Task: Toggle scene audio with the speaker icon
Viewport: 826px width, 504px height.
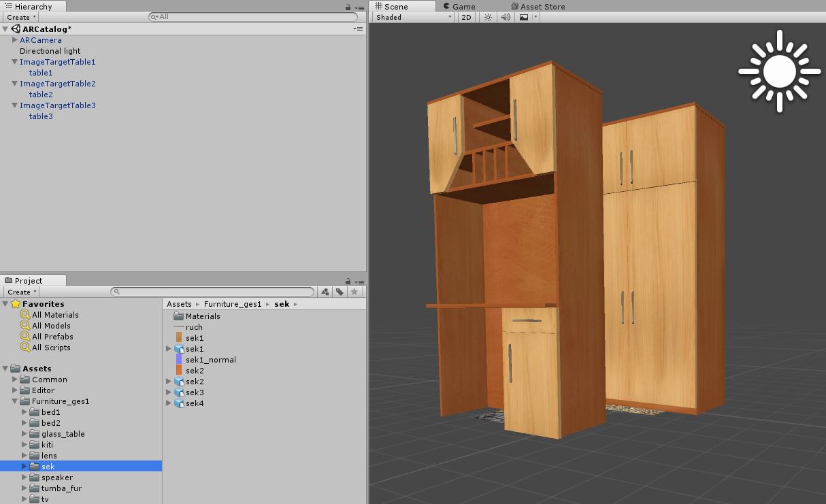Action: click(x=506, y=18)
